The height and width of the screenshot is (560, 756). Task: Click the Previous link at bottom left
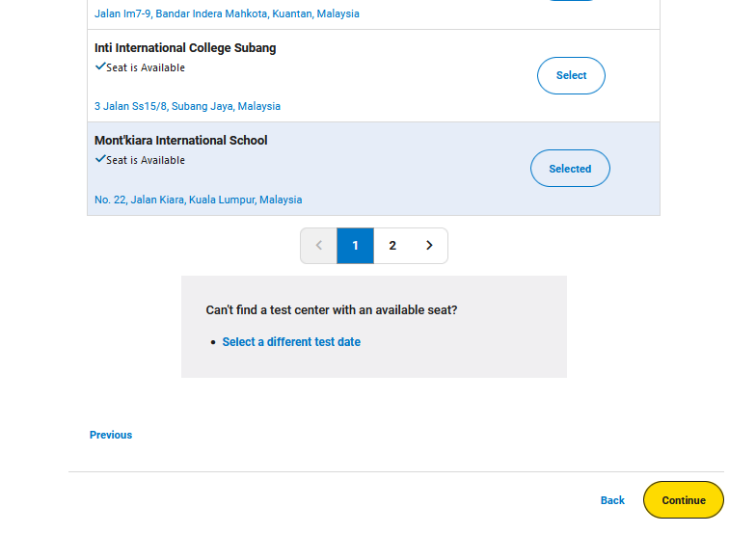pyautogui.click(x=111, y=435)
